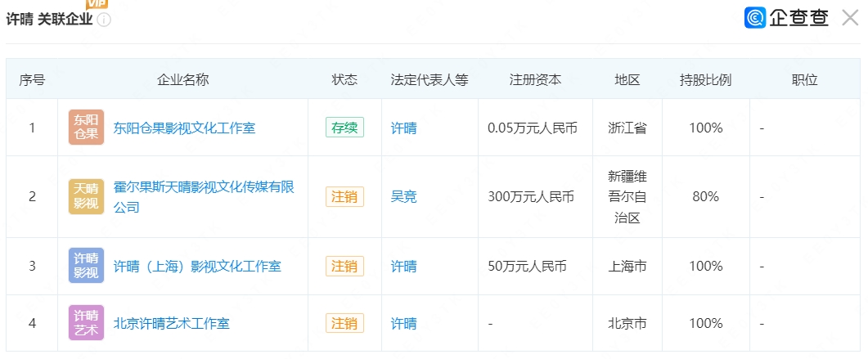Click the 许晴影视 company logo thumbnail

[87, 266]
